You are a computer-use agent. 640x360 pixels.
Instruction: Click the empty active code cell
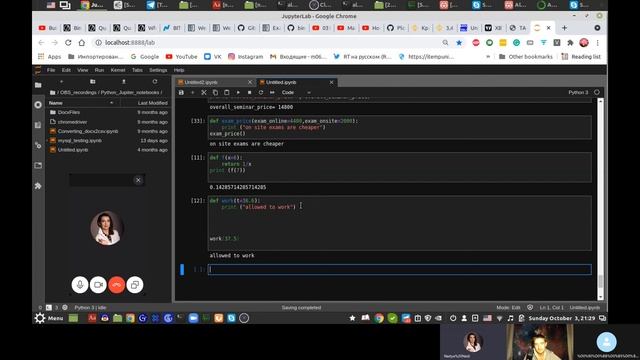click(399, 269)
